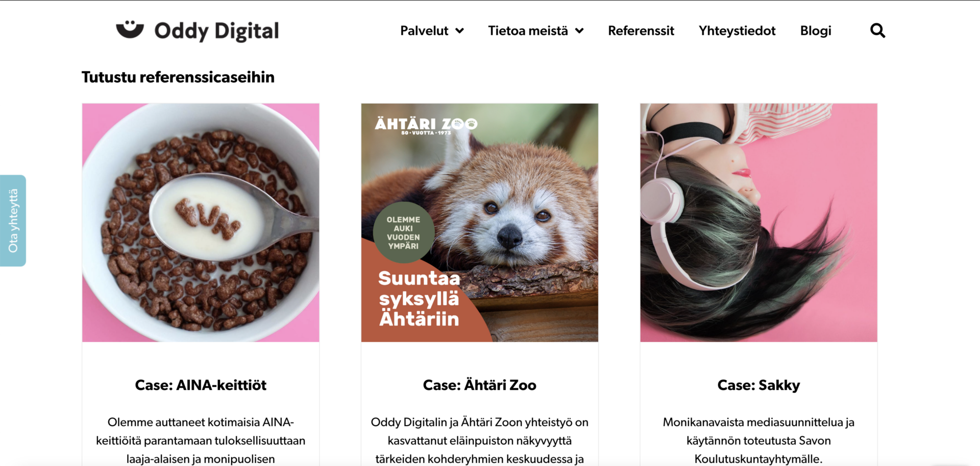Click the AINA-keittiöt description text
Screen dimensions: 980x466
click(x=201, y=440)
